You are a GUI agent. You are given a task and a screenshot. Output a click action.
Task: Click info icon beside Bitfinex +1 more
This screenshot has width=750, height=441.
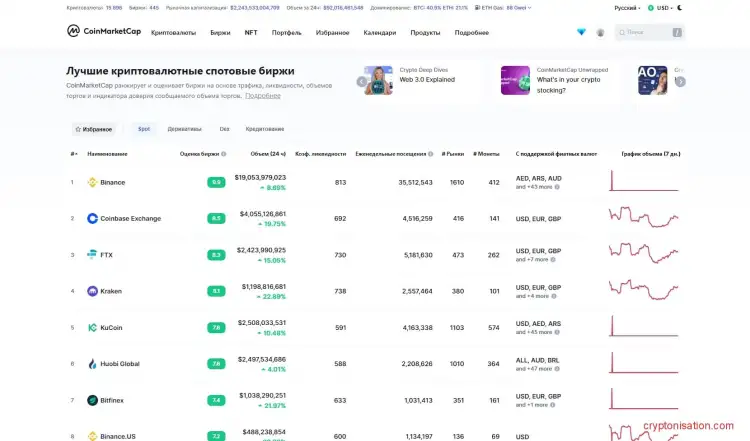point(552,405)
